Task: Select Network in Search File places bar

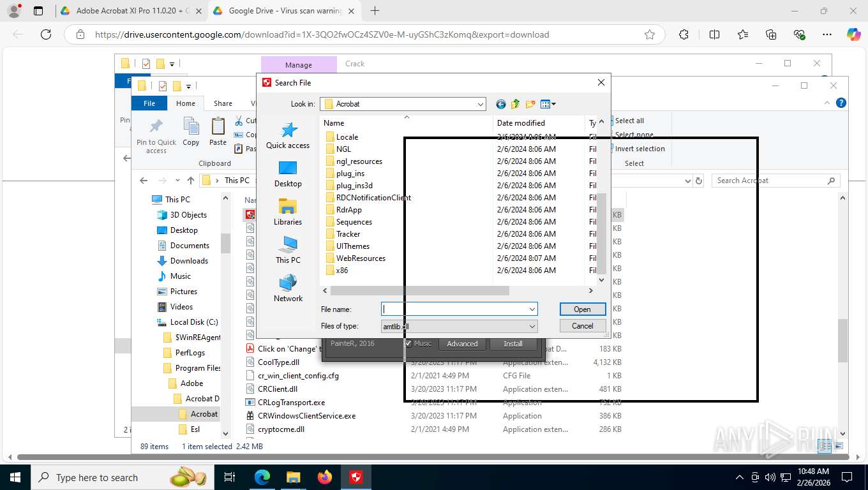Action: click(288, 289)
